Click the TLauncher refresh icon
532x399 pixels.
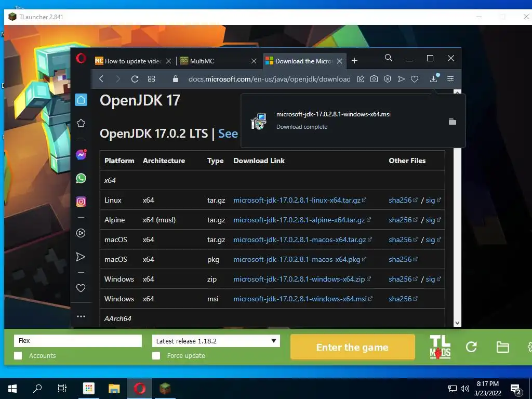(471, 347)
